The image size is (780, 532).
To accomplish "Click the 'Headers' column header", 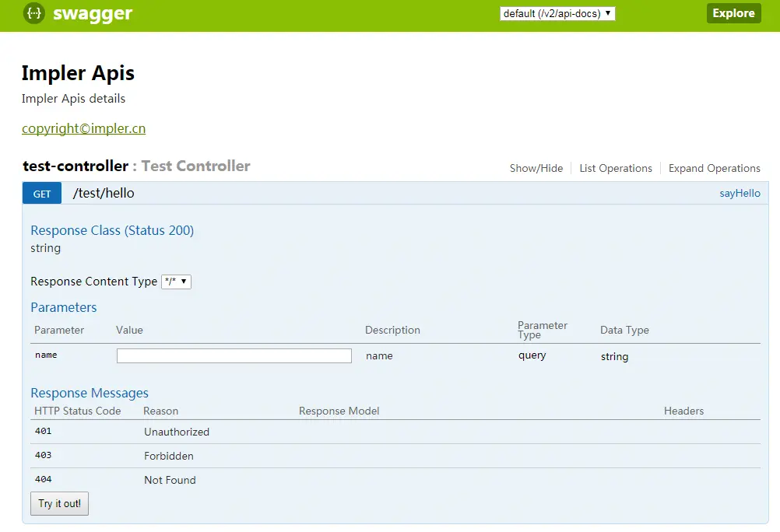I will (x=683, y=411).
